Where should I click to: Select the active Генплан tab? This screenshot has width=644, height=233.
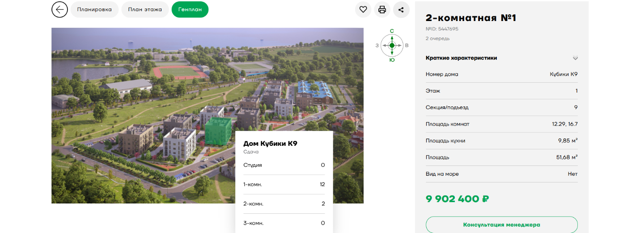click(190, 9)
